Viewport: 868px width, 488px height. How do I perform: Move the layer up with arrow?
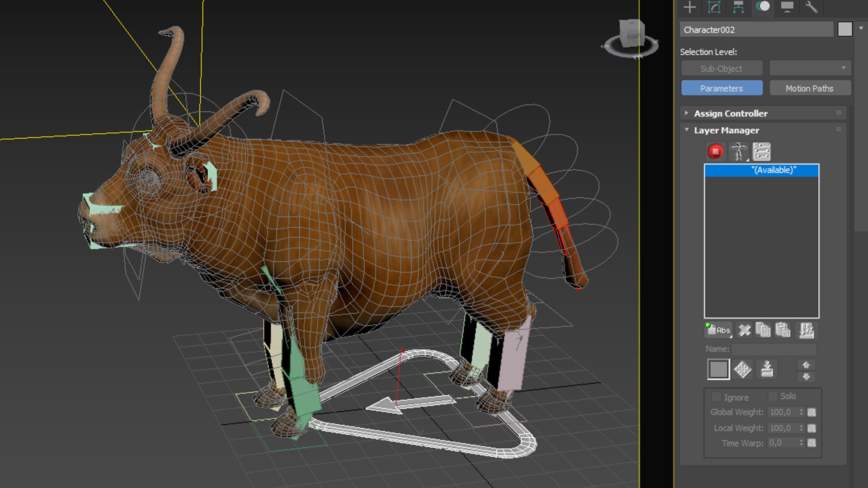coord(806,364)
